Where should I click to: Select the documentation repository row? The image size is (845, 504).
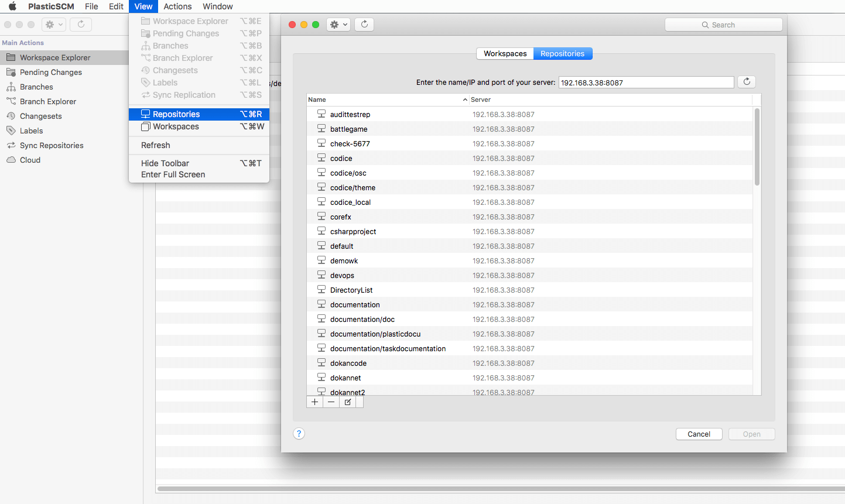[x=529, y=304]
